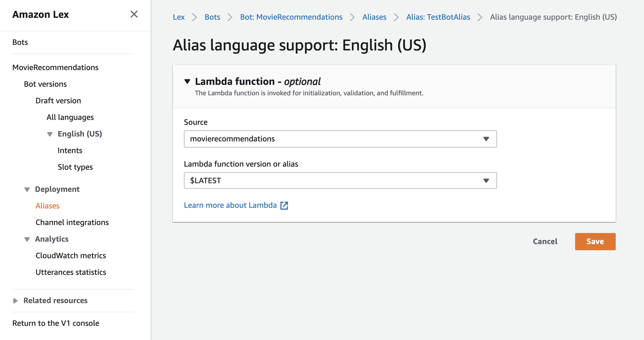
Task: Select Intents from the English US menu
Action: (x=70, y=150)
